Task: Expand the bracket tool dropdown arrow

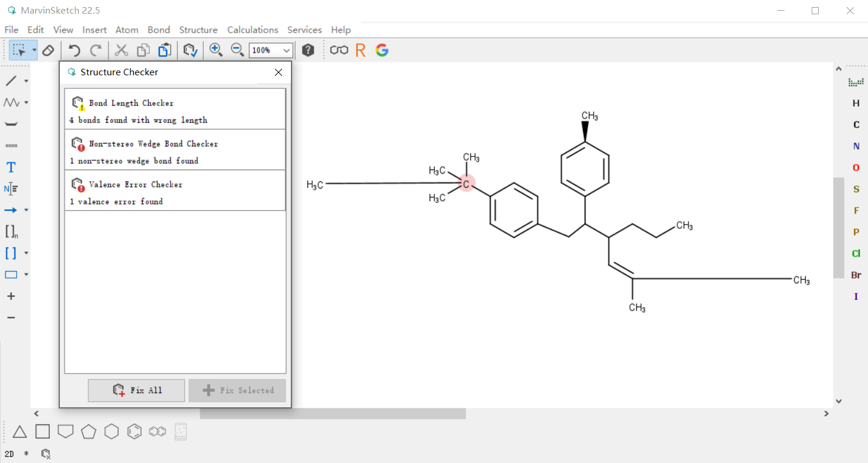Action: [x=26, y=253]
